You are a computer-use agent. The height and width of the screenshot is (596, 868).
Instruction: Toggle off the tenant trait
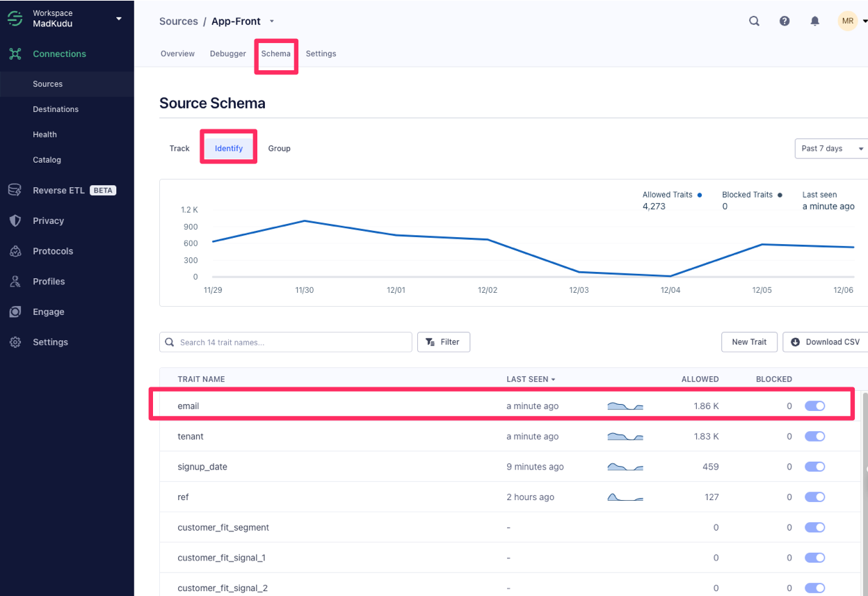pos(814,436)
